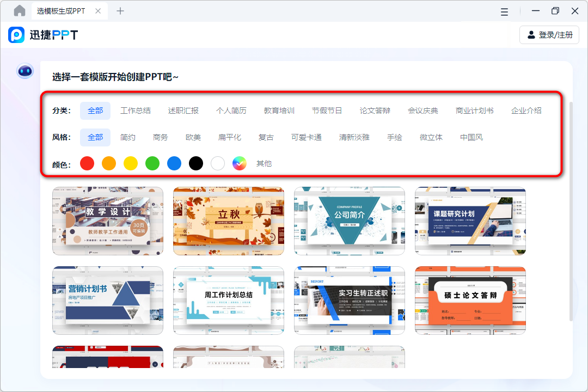Image resolution: width=588 pixels, height=392 pixels.
Task: Select the 节假节日 category
Action: tap(327, 111)
